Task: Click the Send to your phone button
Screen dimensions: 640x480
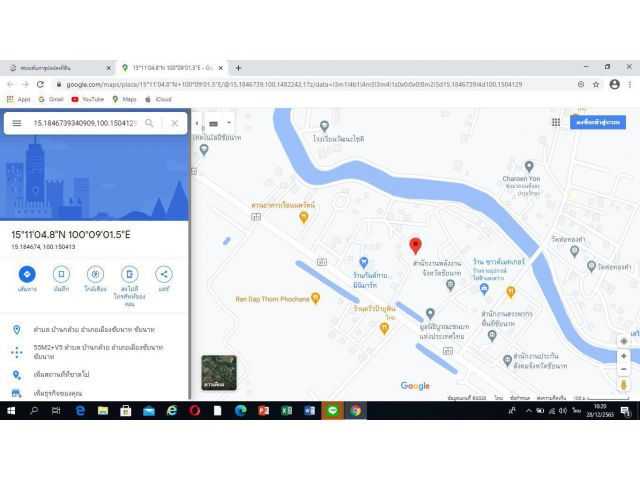Action: pyautogui.click(x=129, y=274)
